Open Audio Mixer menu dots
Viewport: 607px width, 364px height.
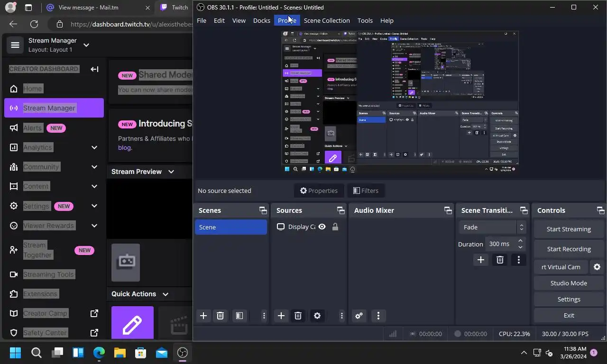378,316
